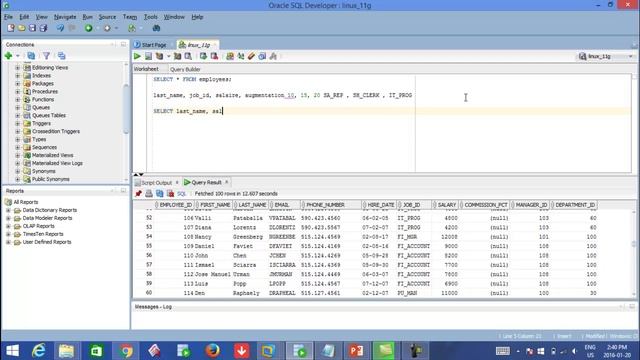640x360 pixels.
Task: Open the linux_11g connection dropdown at right
Action: (631, 56)
